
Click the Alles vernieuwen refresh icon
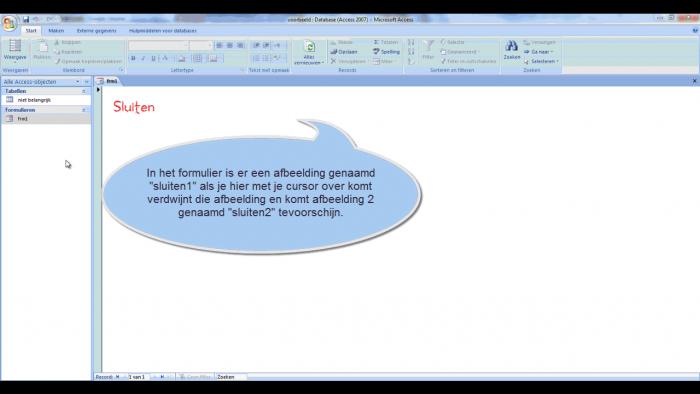click(309, 46)
